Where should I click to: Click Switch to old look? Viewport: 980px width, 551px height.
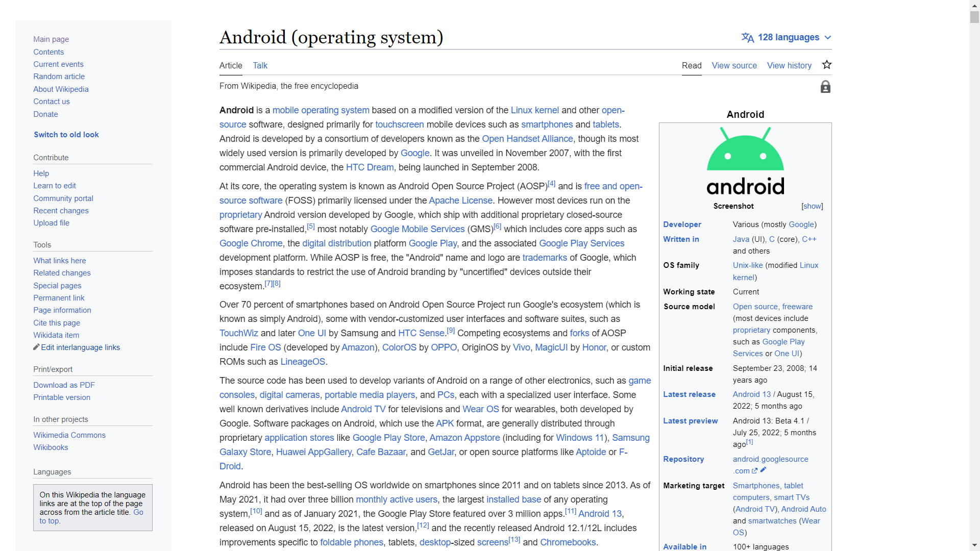66,135
